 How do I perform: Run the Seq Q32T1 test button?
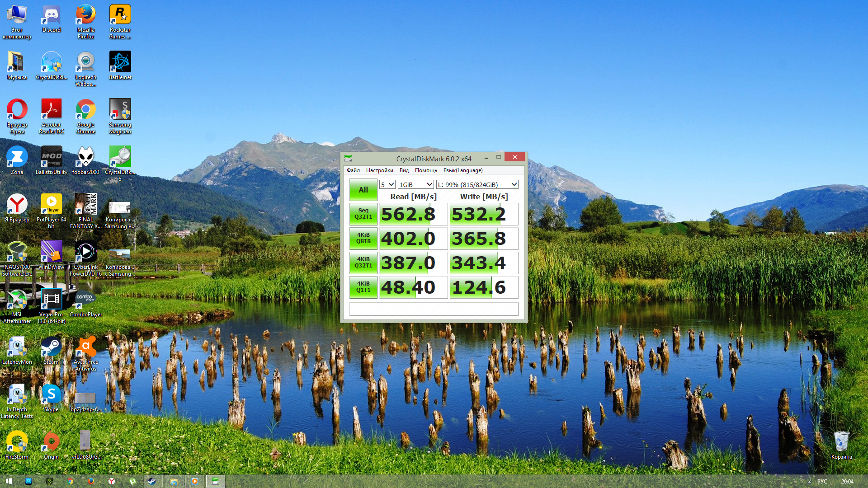pyautogui.click(x=363, y=214)
